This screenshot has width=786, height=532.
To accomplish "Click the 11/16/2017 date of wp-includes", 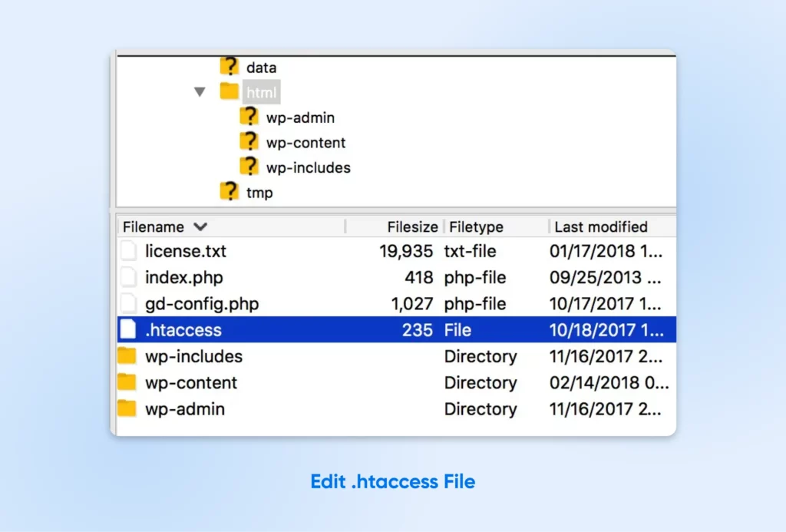I will point(606,356).
